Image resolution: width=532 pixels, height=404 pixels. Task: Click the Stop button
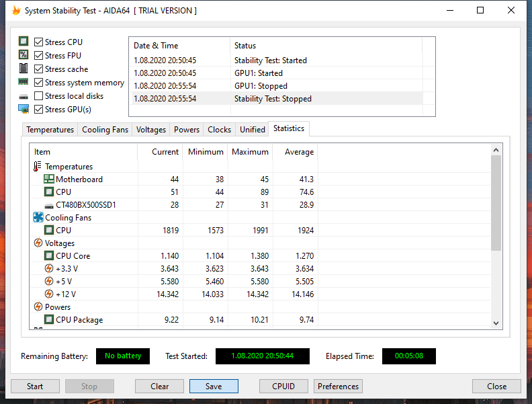tap(89, 387)
